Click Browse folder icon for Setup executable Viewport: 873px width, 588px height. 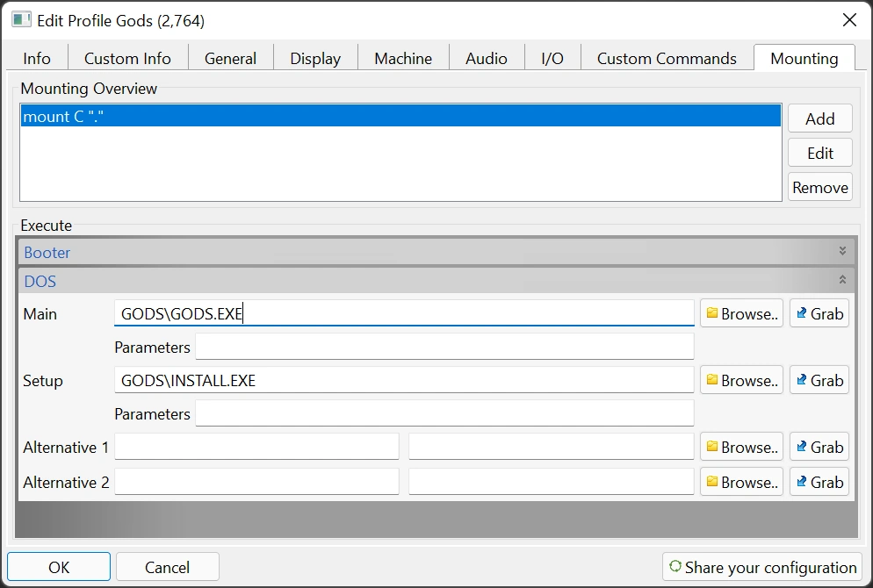[712, 381]
